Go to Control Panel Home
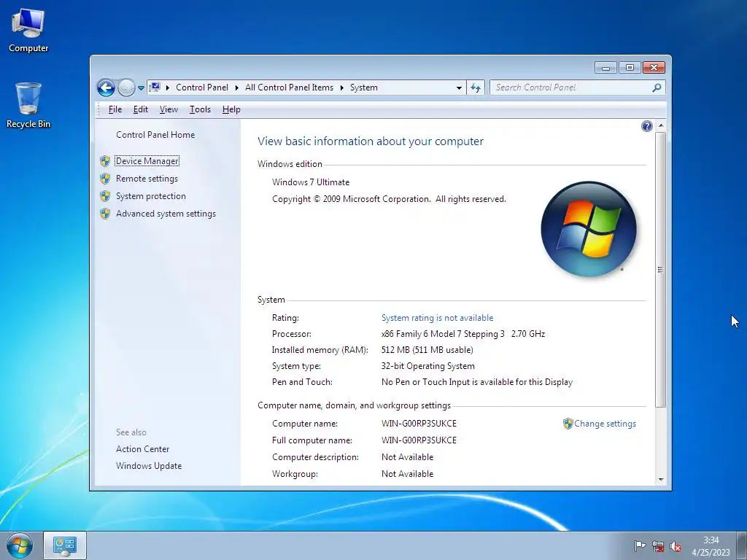The width and height of the screenshot is (747, 560). pyautogui.click(x=155, y=135)
